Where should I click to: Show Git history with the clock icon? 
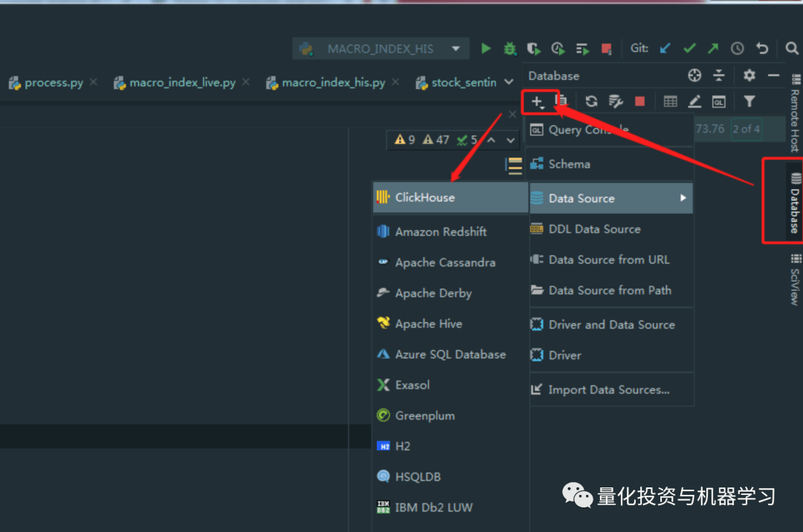(737, 48)
